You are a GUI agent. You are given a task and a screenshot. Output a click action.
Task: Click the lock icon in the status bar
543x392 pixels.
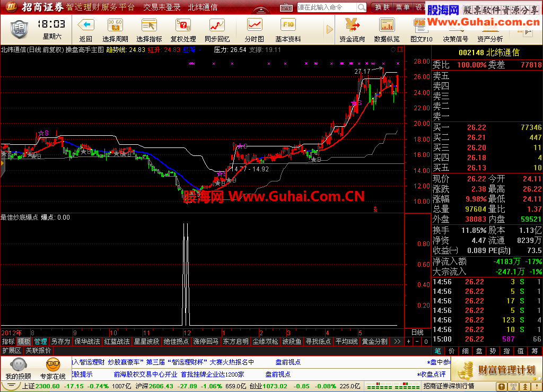tap(501, 387)
